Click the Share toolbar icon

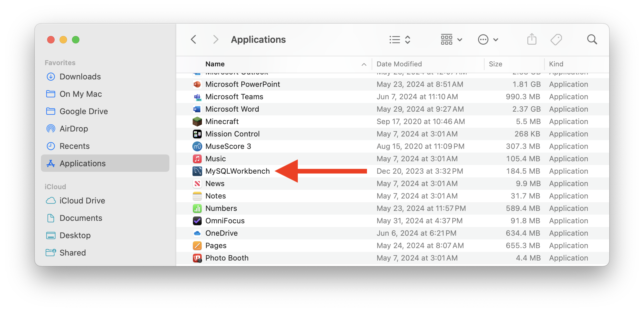tap(532, 39)
